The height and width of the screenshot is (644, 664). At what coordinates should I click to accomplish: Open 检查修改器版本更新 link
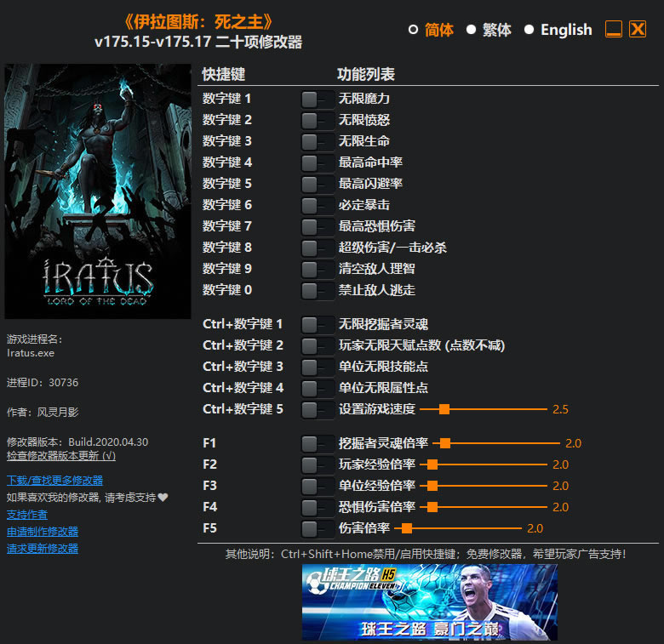[61, 456]
